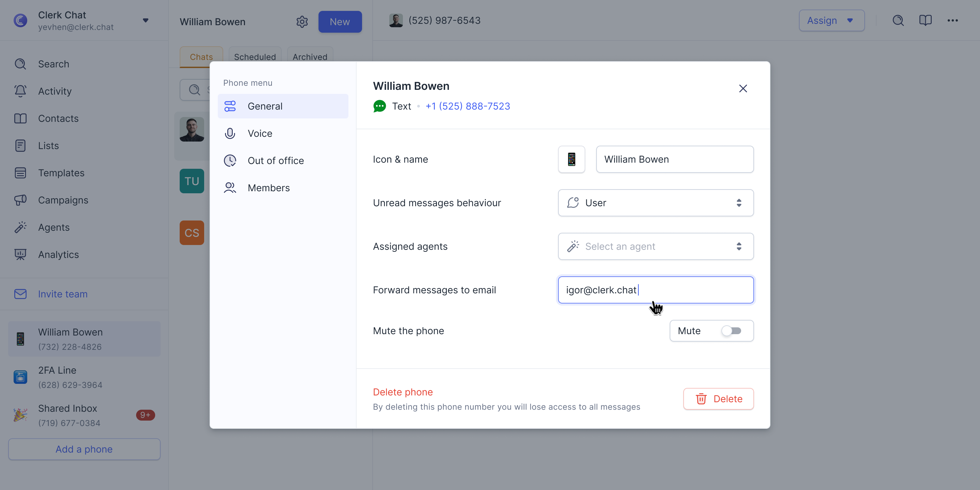Click the Delete phone red heading text
This screenshot has height=490, width=980.
click(x=403, y=392)
